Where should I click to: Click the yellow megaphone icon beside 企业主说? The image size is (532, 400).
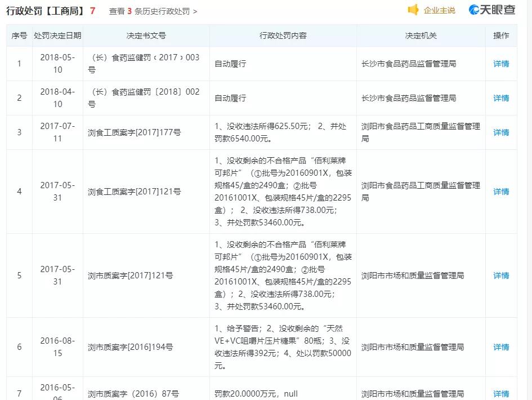point(413,10)
